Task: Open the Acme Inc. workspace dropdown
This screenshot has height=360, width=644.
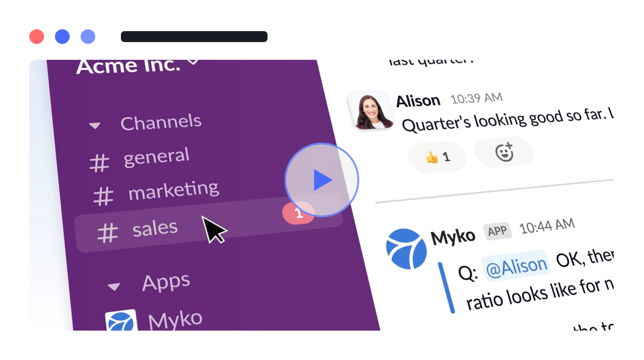Action: click(193, 61)
